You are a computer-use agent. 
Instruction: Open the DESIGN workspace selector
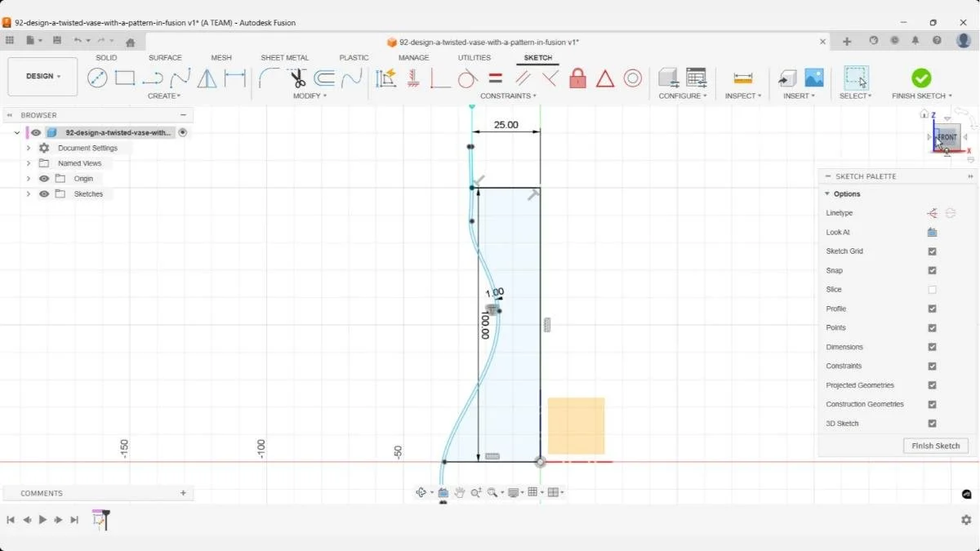tap(42, 76)
